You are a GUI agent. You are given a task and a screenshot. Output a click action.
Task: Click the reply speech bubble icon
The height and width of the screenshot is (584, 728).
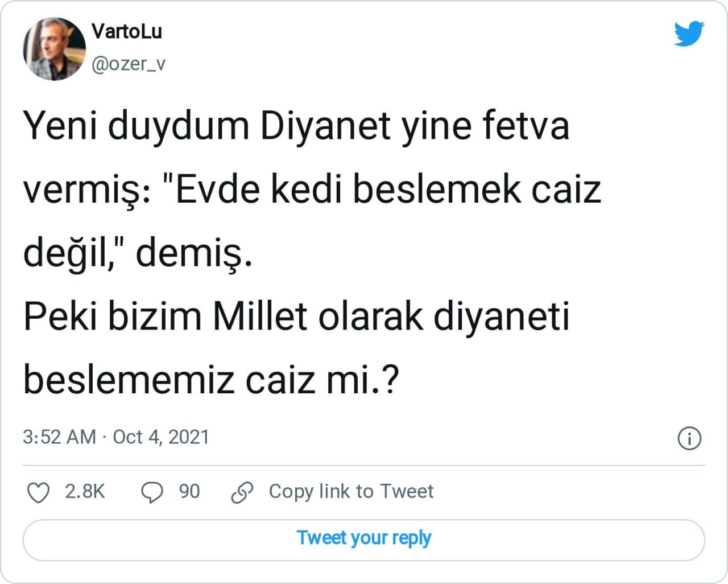click(x=152, y=492)
